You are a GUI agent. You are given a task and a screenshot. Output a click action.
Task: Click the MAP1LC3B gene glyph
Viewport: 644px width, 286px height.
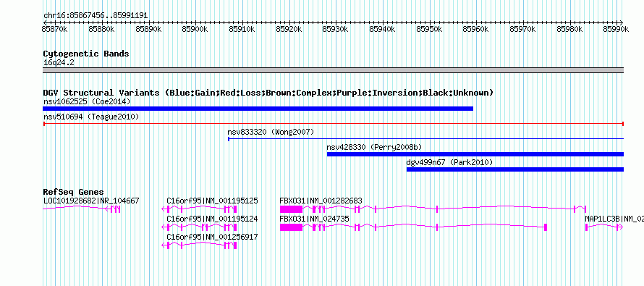point(604,227)
